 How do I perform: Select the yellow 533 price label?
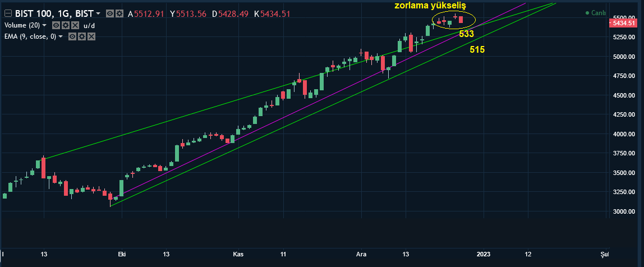click(x=467, y=34)
